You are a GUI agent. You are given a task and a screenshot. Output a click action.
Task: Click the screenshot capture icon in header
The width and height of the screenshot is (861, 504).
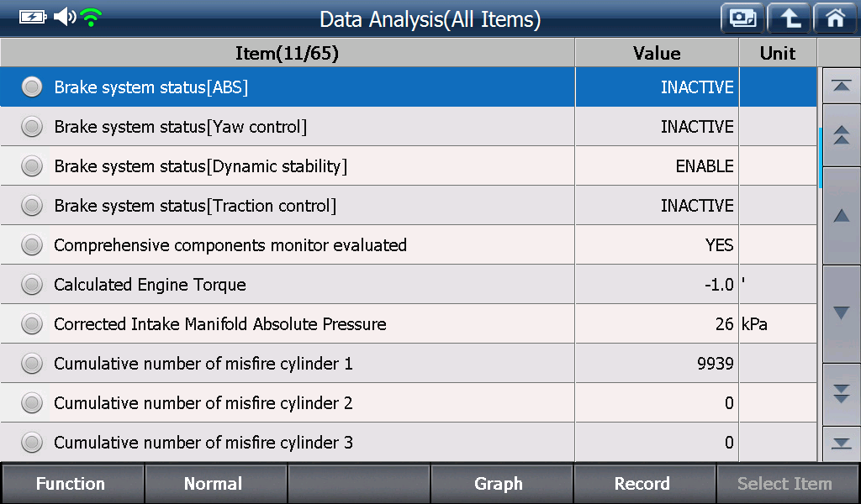pyautogui.click(x=742, y=18)
